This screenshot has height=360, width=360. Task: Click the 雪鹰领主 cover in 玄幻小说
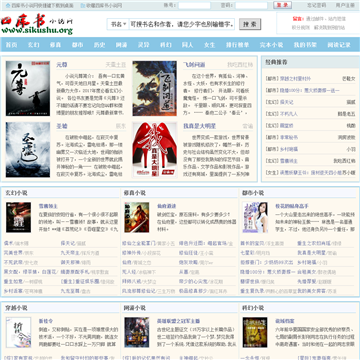click(x=19, y=217)
